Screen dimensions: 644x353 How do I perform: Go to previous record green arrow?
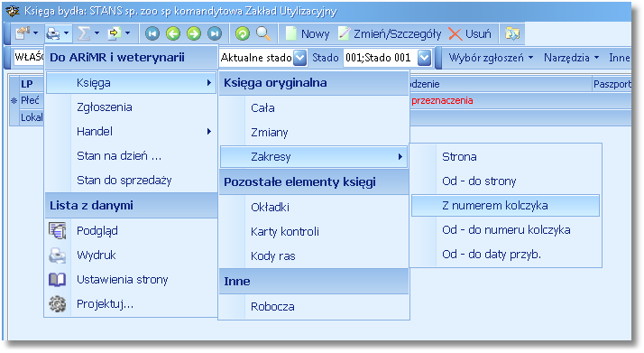coord(173,33)
